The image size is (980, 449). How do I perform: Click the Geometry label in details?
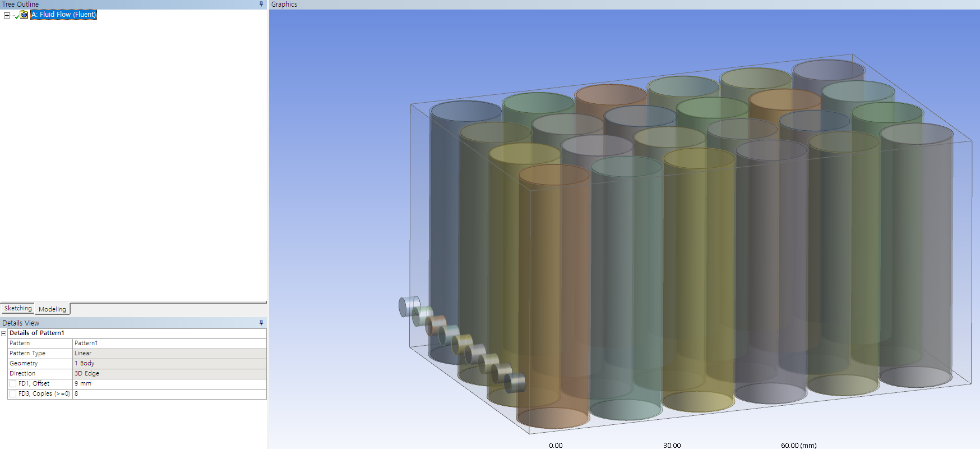point(24,364)
